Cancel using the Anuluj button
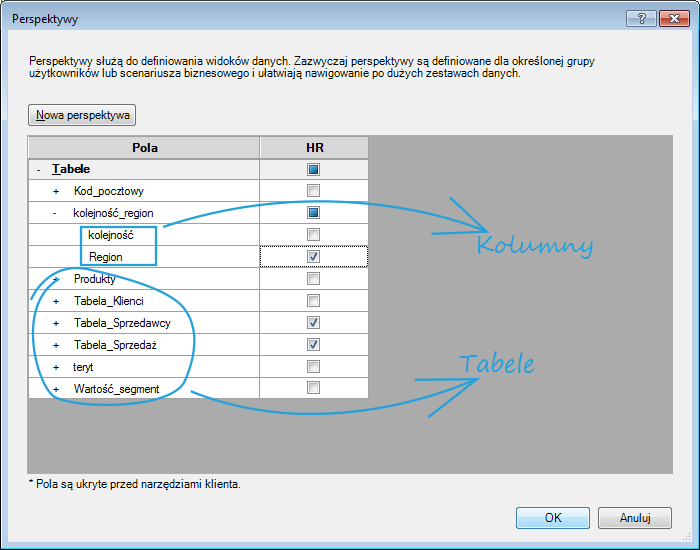This screenshot has width=700, height=550. [635, 518]
